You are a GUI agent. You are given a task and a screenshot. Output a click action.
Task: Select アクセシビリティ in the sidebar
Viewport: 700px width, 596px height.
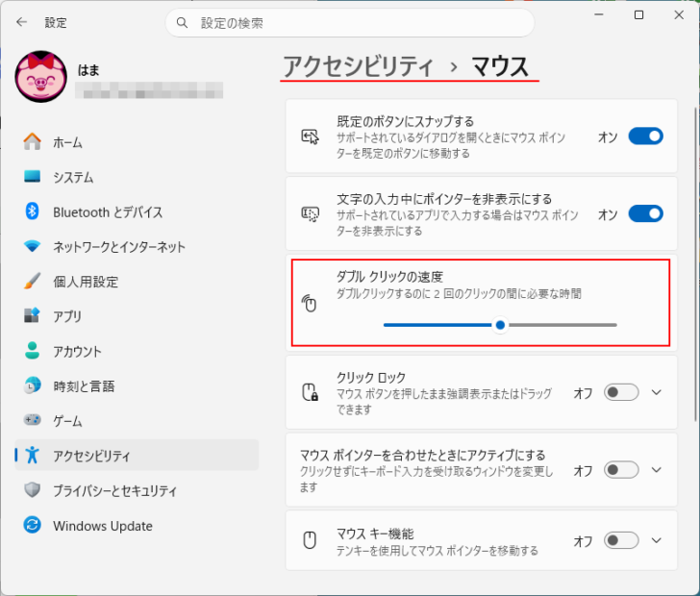coord(137,455)
